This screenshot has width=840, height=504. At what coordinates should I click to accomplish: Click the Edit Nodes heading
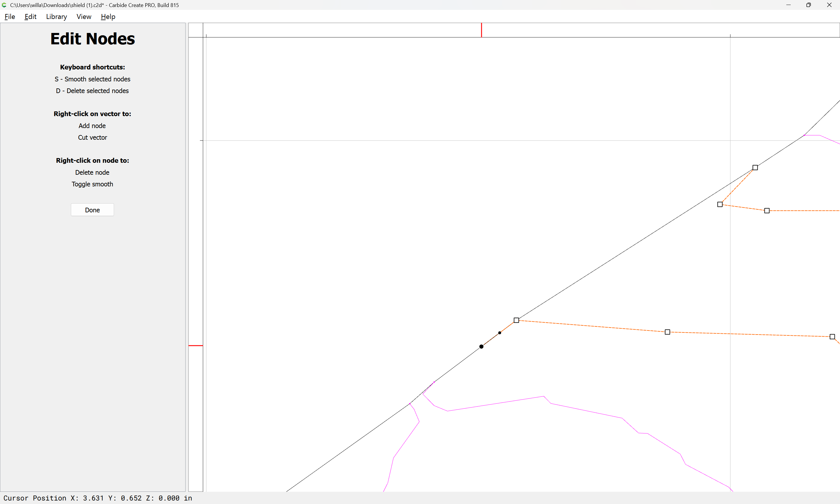(x=92, y=39)
